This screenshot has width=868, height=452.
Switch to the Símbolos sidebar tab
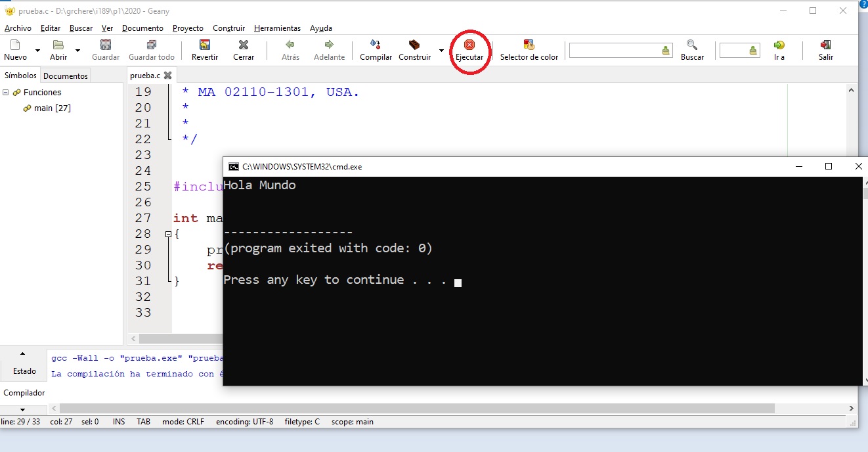tap(20, 76)
